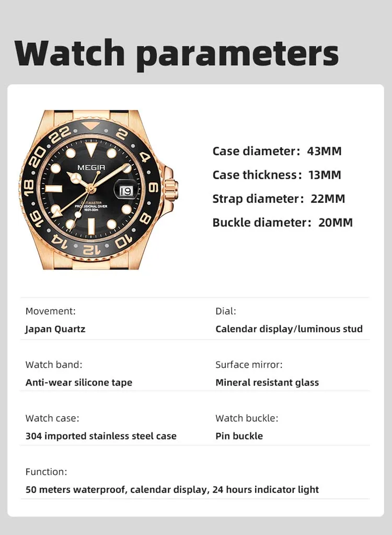Click the "Mineral resistant glass" text
This screenshot has width=392, height=535.
267,382
